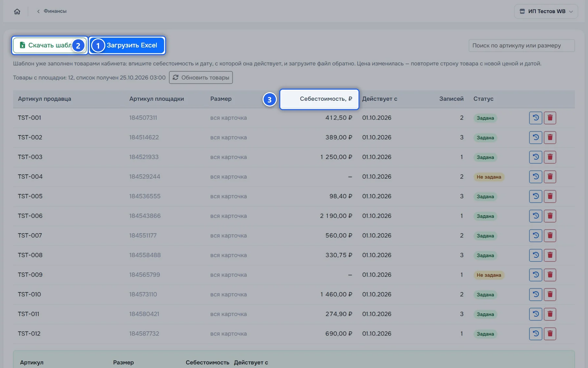
Task: Go back to Финансы
Action: click(x=52, y=11)
